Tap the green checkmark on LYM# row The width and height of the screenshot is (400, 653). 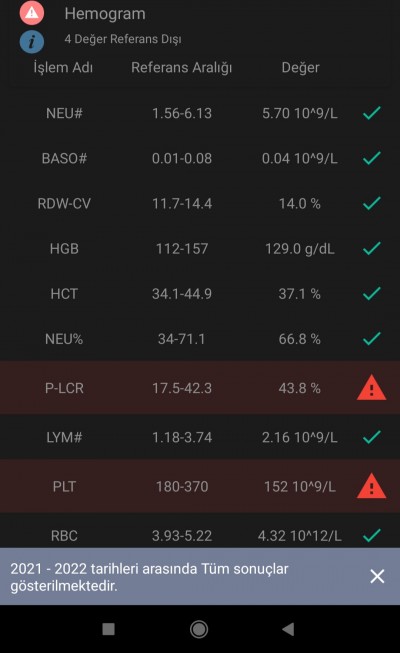click(x=371, y=437)
